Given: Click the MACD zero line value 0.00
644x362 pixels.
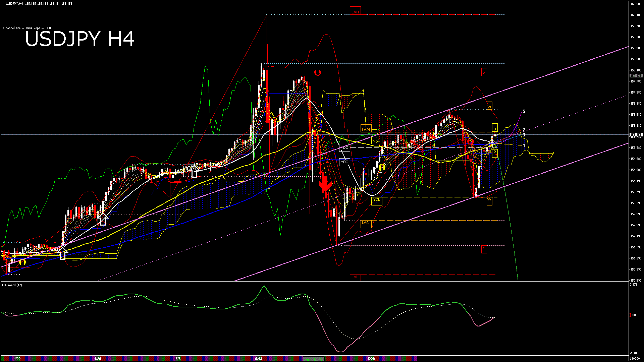Looking at the screenshot, I should (633, 315).
